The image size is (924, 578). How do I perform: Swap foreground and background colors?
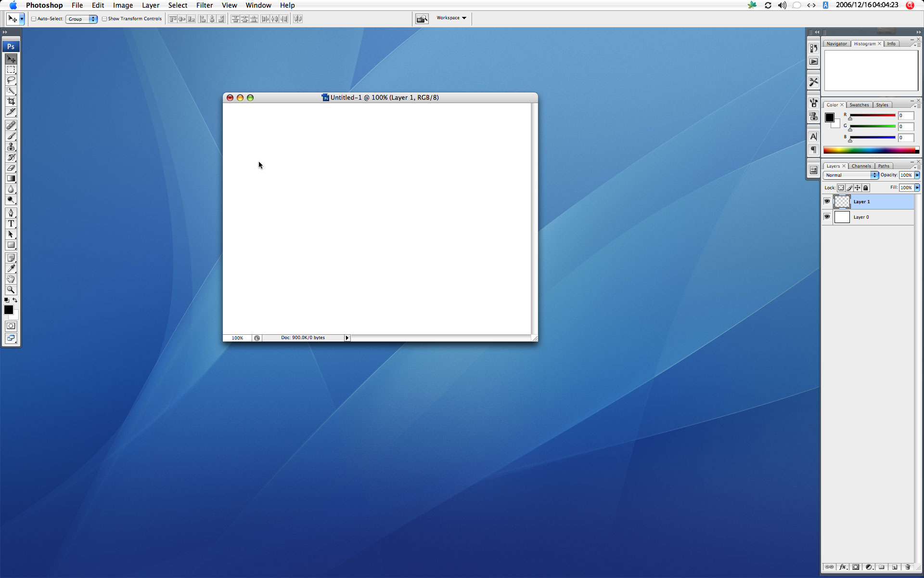(15, 300)
